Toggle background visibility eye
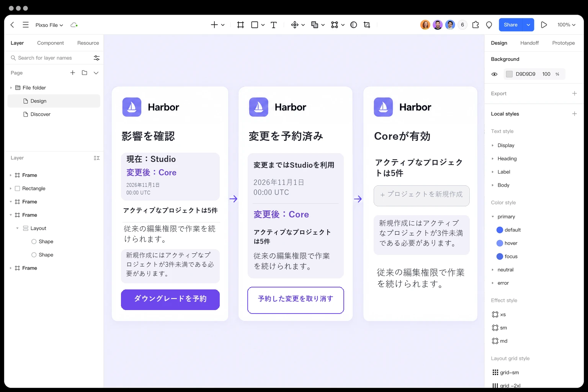Screen dimensions: 588x392 pyautogui.click(x=494, y=74)
